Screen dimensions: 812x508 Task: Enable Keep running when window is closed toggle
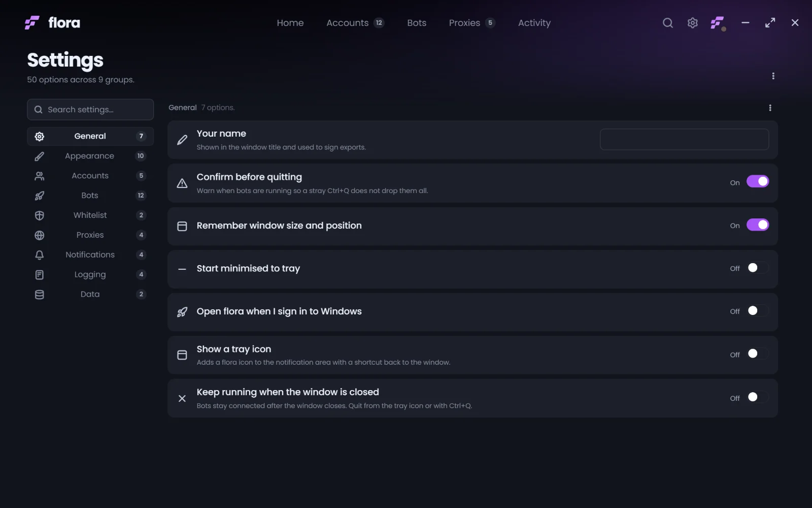tap(758, 397)
